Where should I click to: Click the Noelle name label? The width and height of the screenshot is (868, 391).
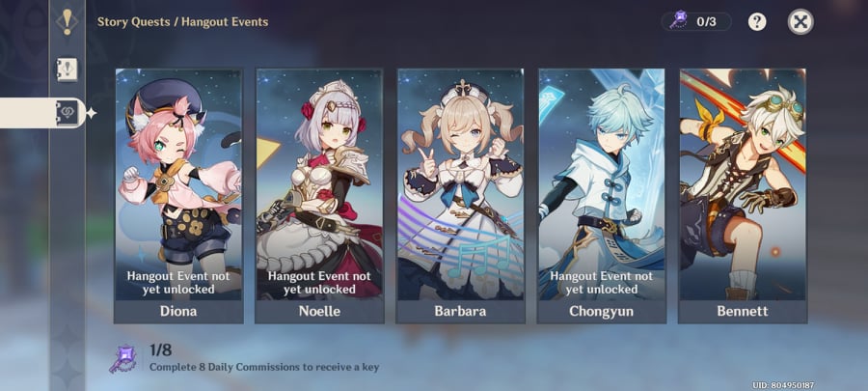319,311
